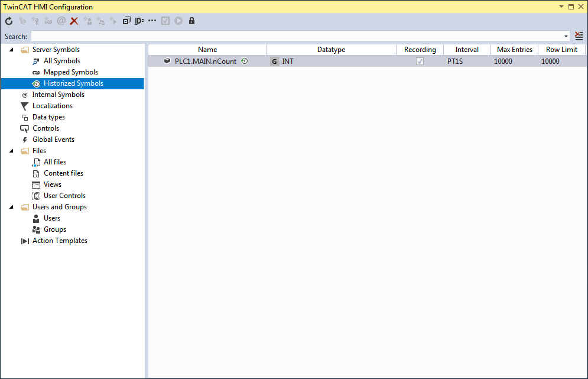Click the three-dots more options icon
This screenshot has height=379, width=588.
coord(152,21)
